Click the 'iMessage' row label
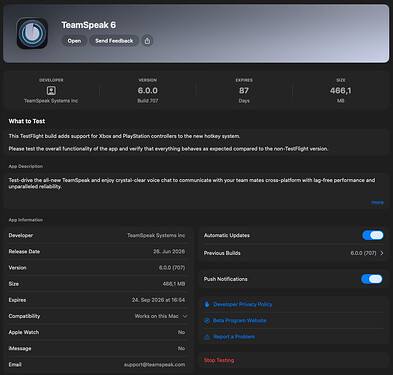Viewport: 393px width, 375px height. (20, 348)
